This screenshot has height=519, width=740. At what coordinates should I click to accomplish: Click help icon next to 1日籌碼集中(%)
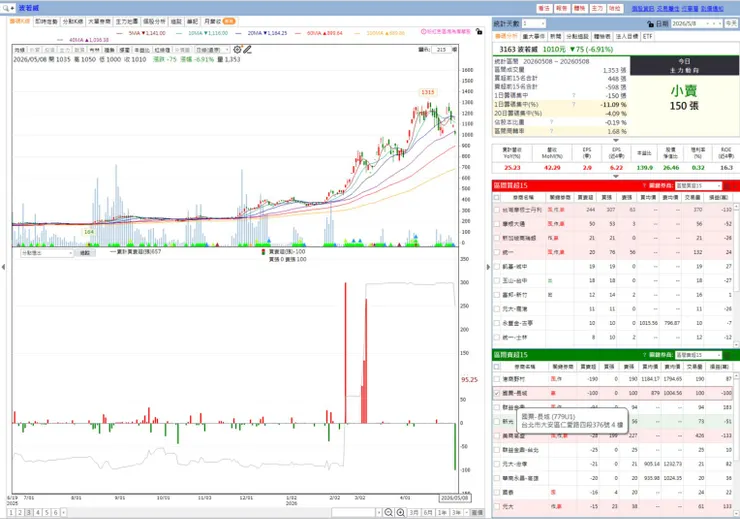tap(574, 104)
